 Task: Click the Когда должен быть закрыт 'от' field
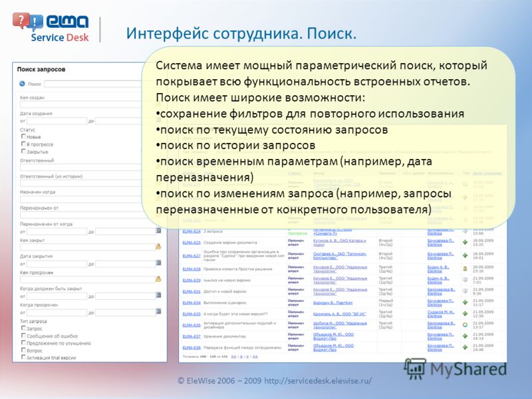[x=57, y=295]
